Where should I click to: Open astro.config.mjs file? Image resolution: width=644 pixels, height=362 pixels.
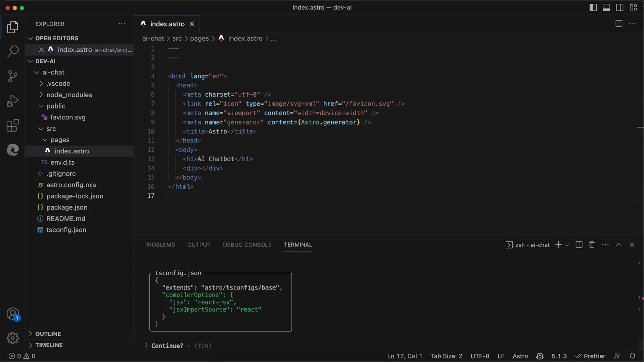click(x=79, y=185)
